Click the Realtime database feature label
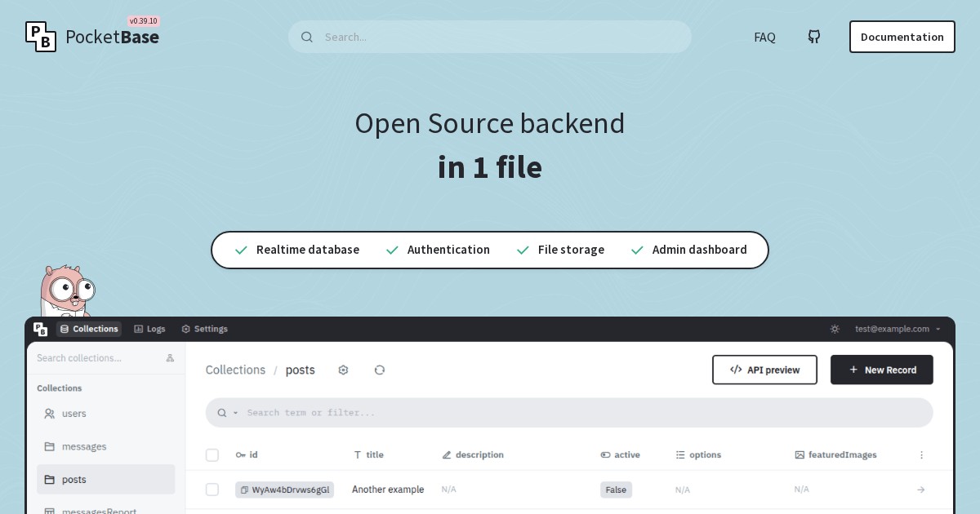 click(x=308, y=250)
